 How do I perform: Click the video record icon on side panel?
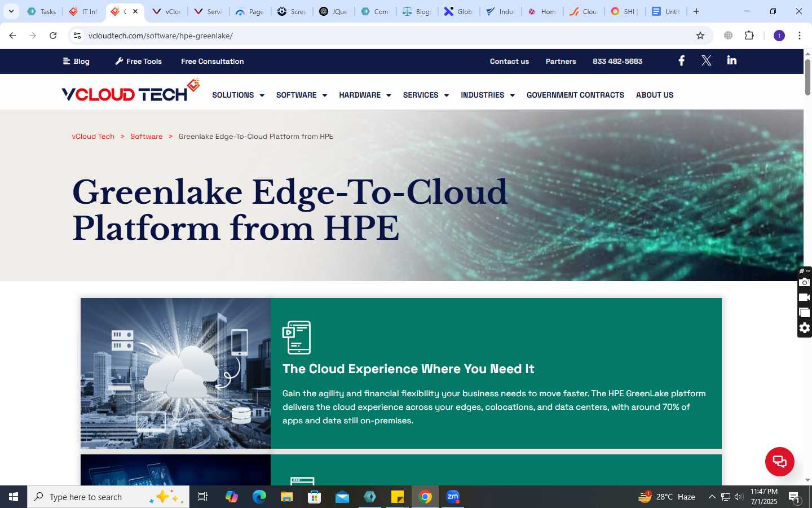tap(805, 297)
